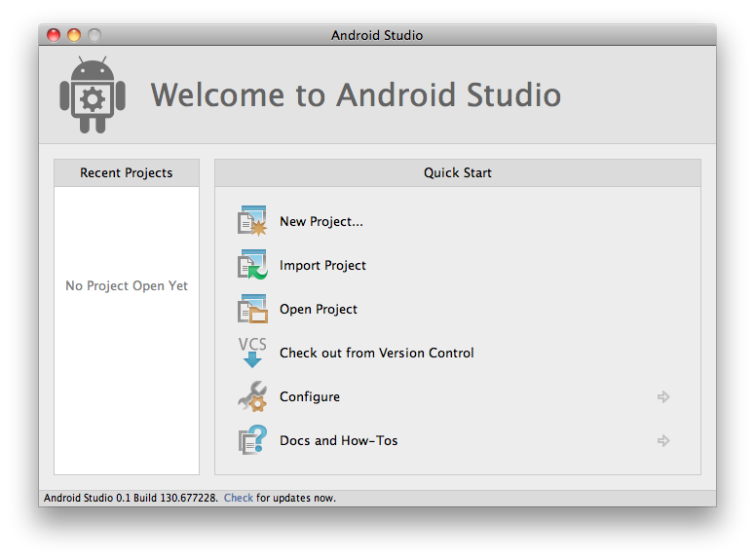Expand the Configure submenu arrow
The width and height of the screenshot is (755, 560).
click(x=663, y=396)
